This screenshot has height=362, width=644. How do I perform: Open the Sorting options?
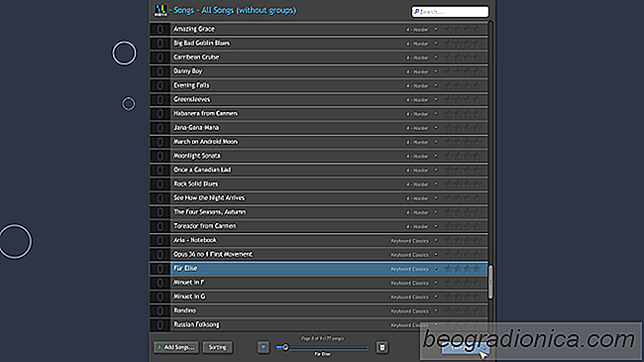pyautogui.click(x=217, y=347)
